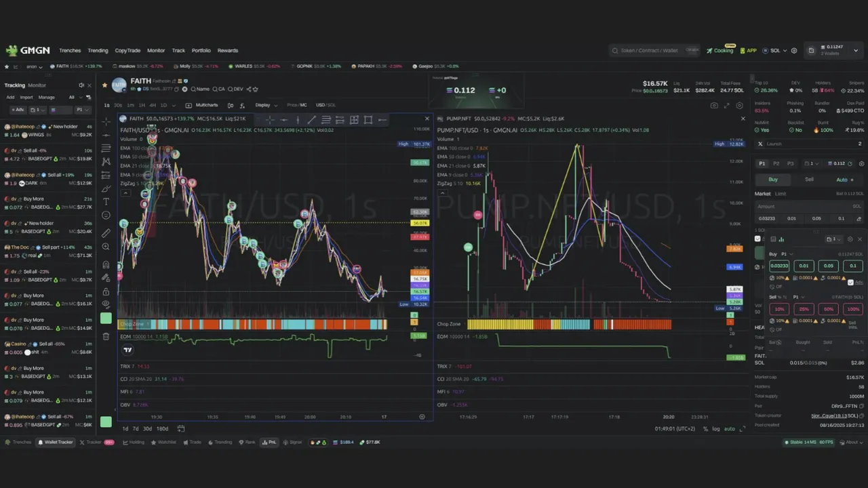Image resolution: width=868 pixels, height=488 pixels.
Task: Select the rectangle tool in floating toolbar
Action: tap(368, 120)
